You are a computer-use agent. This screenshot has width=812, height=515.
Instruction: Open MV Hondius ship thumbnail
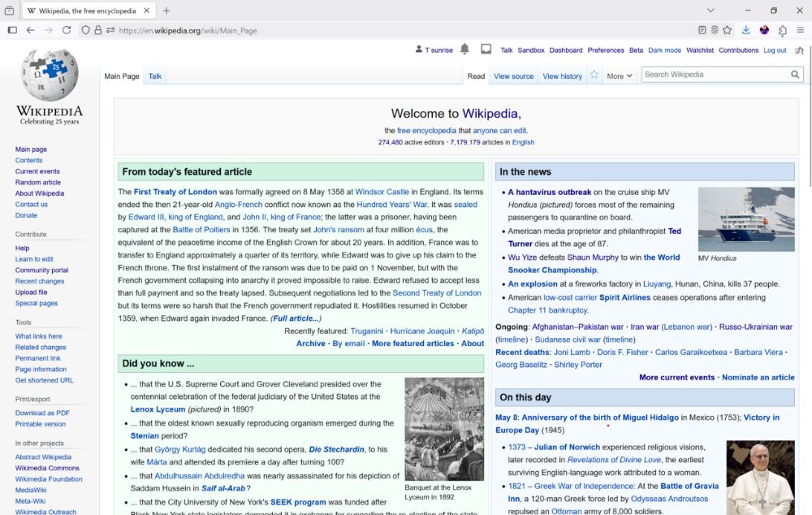pos(746,219)
